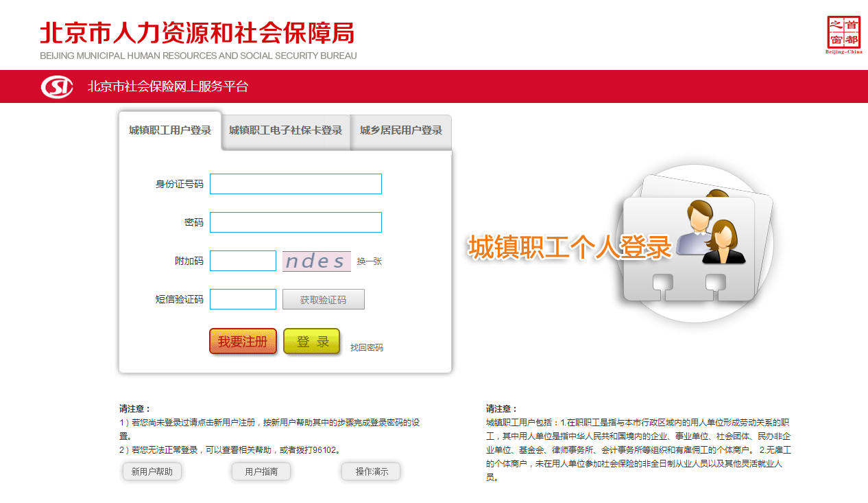The width and height of the screenshot is (868, 503).
Task: Open the 城乡居民用户登录 tab
Action: (x=401, y=130)
